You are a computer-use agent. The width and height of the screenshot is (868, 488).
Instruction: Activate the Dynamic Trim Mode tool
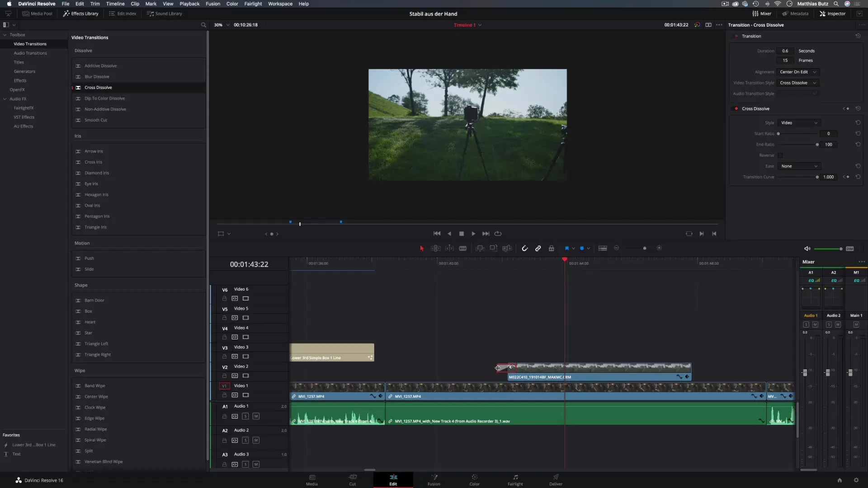pyautogui.click(x=449, y=248)
